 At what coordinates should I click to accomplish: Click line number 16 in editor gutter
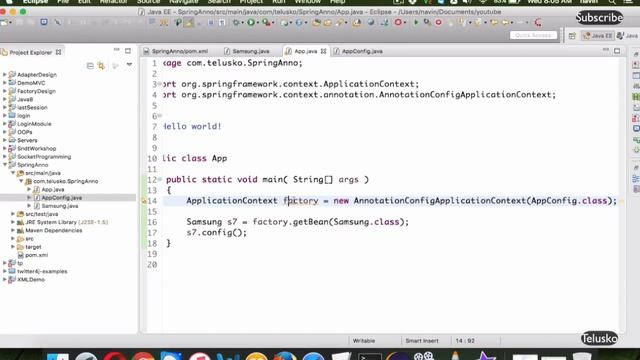pyautogui.click(x=152, y=222)
